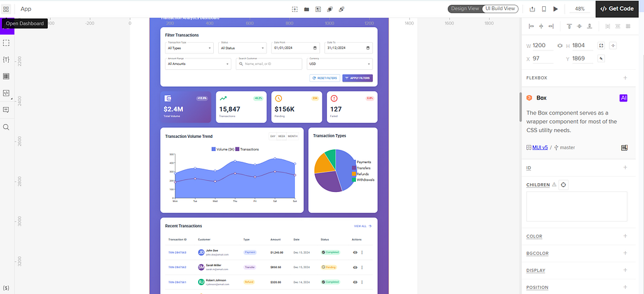Click the CHILDREN text area
The image size is (644, 294).
(577, 206)
